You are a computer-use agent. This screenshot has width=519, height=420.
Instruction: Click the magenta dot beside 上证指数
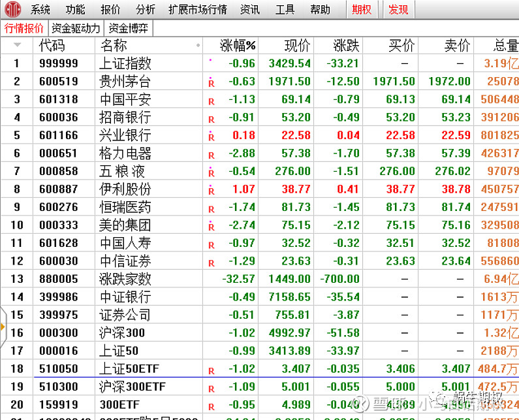210,60
